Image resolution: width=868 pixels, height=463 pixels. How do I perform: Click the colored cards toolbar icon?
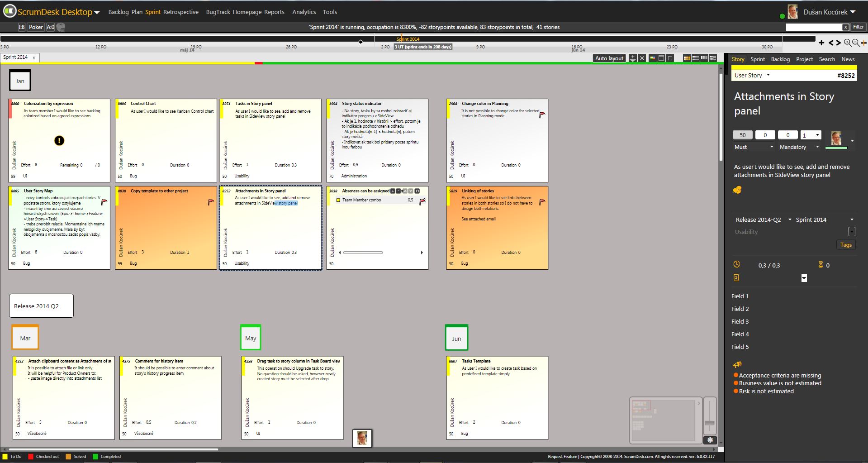pos(653,58)
